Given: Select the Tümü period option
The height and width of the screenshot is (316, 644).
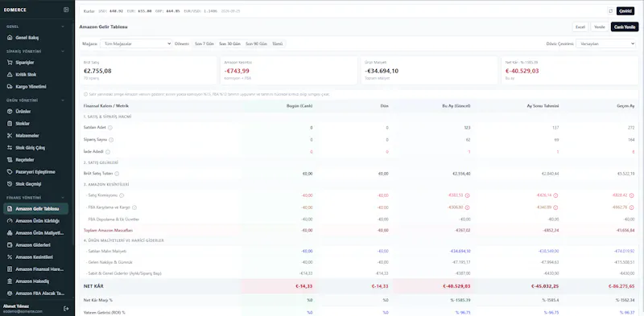Looking at the screenshot, I should coord(277,43).
